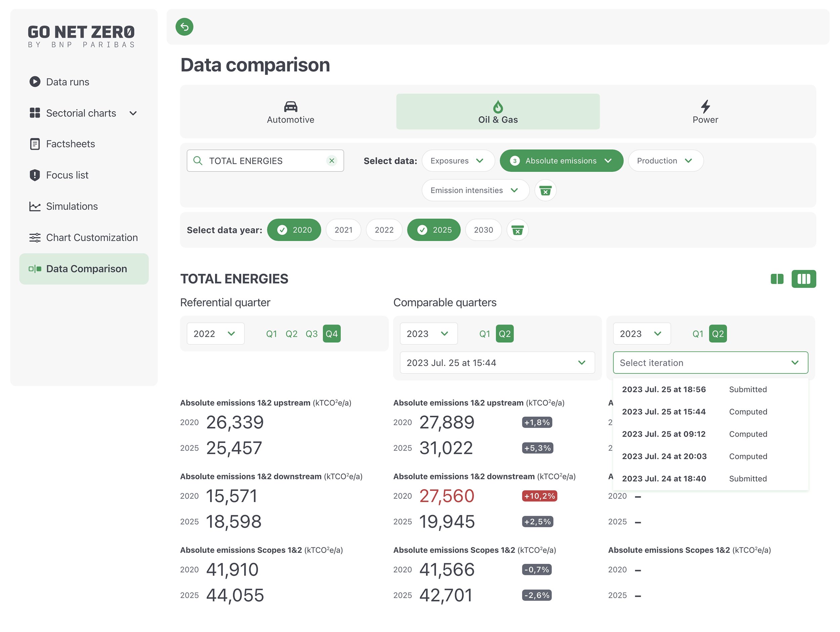Choose iteration 2023 Jul. 25 at 15:44 Computed

tap(710, 412)
